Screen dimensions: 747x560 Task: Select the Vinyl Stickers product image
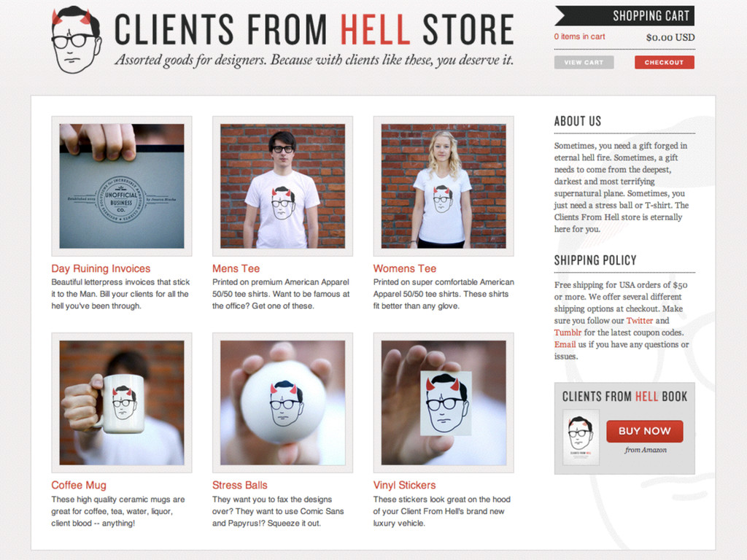tap(444, 402)
